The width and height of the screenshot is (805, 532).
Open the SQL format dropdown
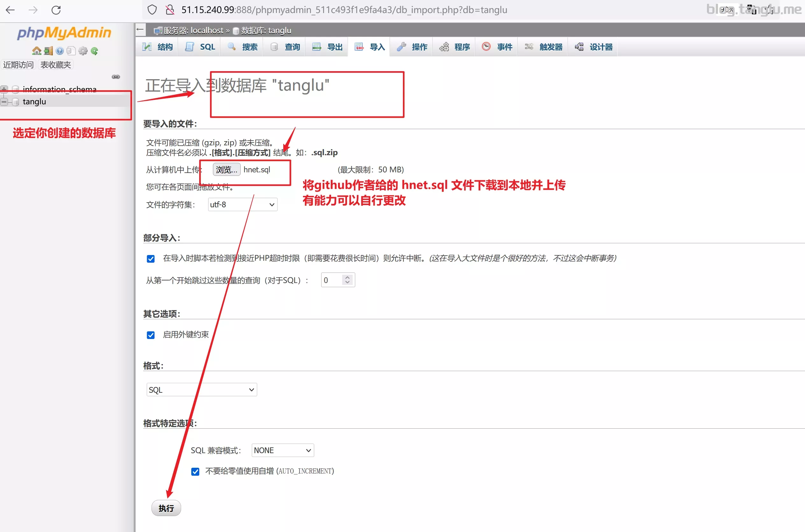[202, 390]
